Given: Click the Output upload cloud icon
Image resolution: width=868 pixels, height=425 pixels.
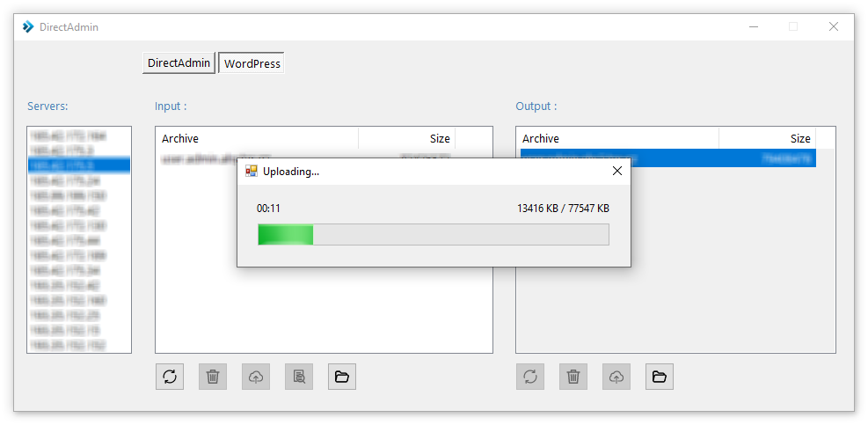Looking at the screenshot, I should coord(616,377).
